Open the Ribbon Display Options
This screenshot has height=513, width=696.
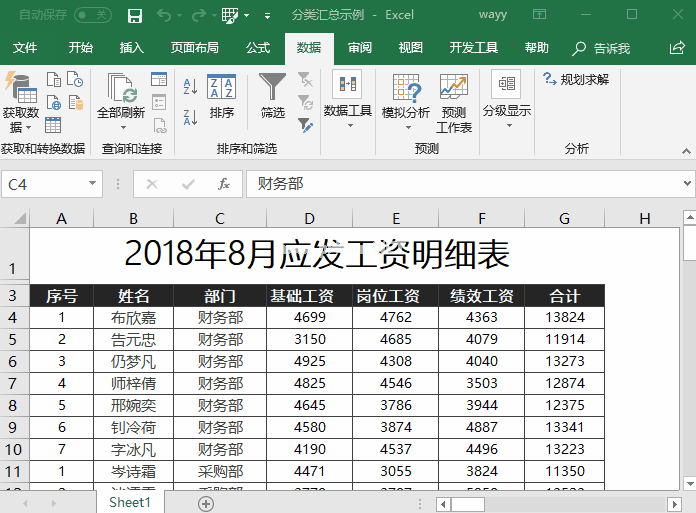click(539, 15)
